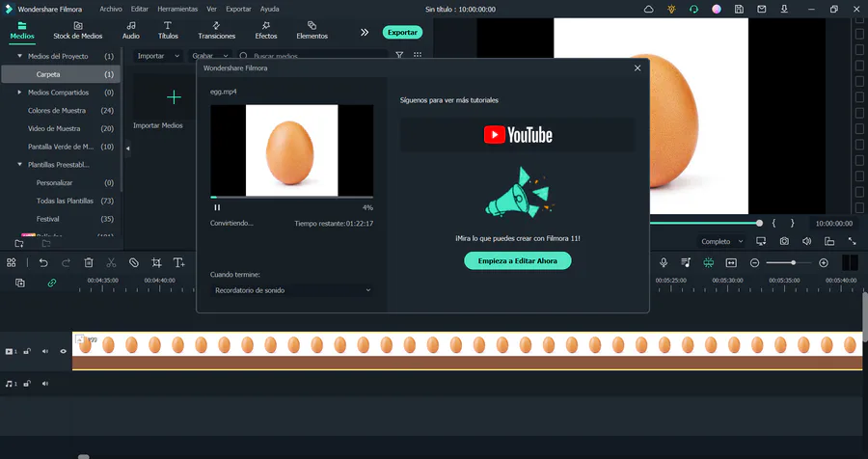Collapse Medios del Proyecto tree
The width and height of the screenshot is (868, 459).
tap(20, 56)
